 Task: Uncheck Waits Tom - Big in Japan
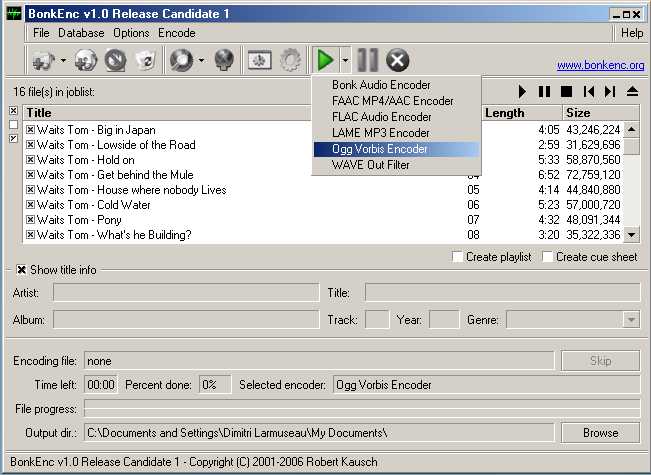click(30, 130)
